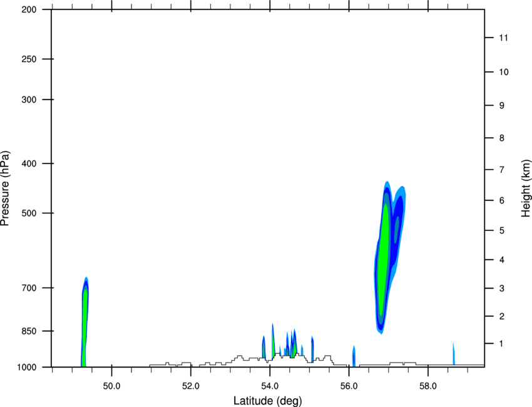Image resolution: width=532 pixels, height=407 pixels.
Task: Click the blue spike near latitude 55.1
Action: pyautogui.click(x=312, y=349)
